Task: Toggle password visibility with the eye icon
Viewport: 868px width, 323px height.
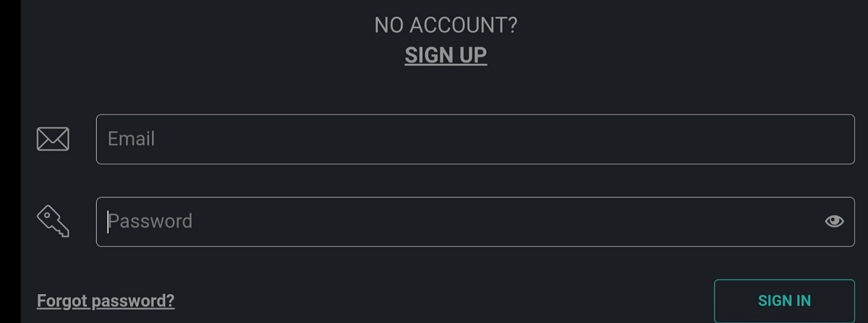Action: 834,221
